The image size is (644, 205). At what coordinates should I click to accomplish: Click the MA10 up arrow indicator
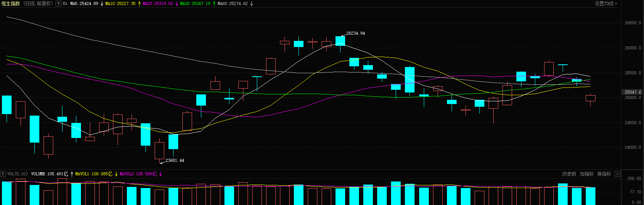[139, 4]
